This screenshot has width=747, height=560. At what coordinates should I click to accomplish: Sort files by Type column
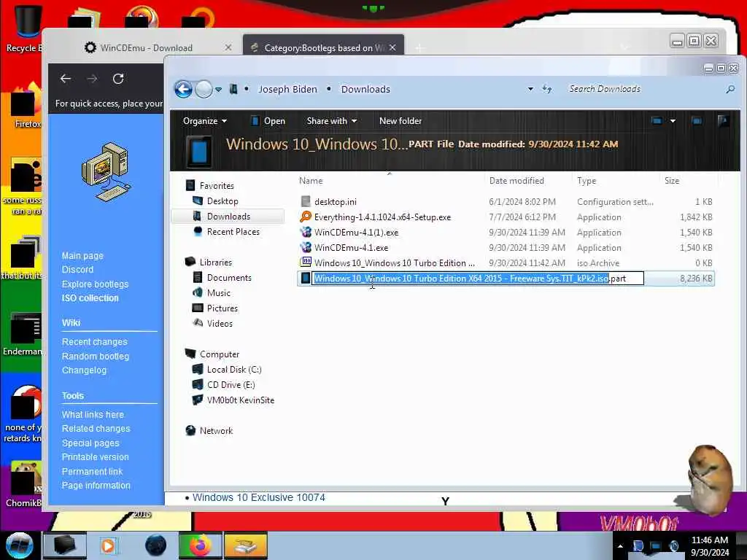[587, 181]
